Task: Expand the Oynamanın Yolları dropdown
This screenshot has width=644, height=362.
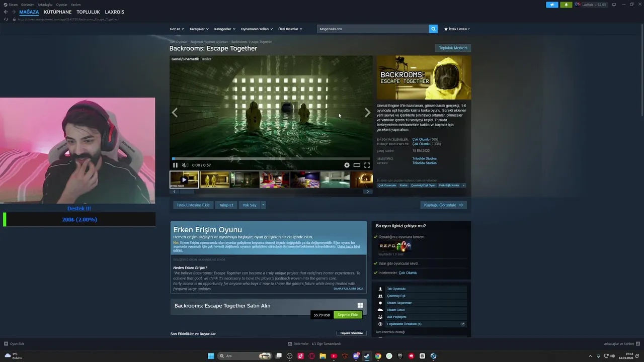Action: click(x=257, y=29)
